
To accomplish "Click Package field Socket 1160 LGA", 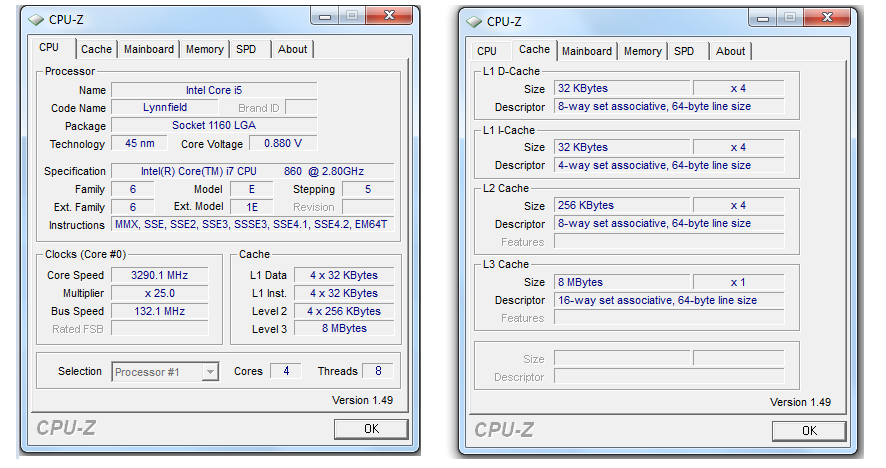I will 214,125.
